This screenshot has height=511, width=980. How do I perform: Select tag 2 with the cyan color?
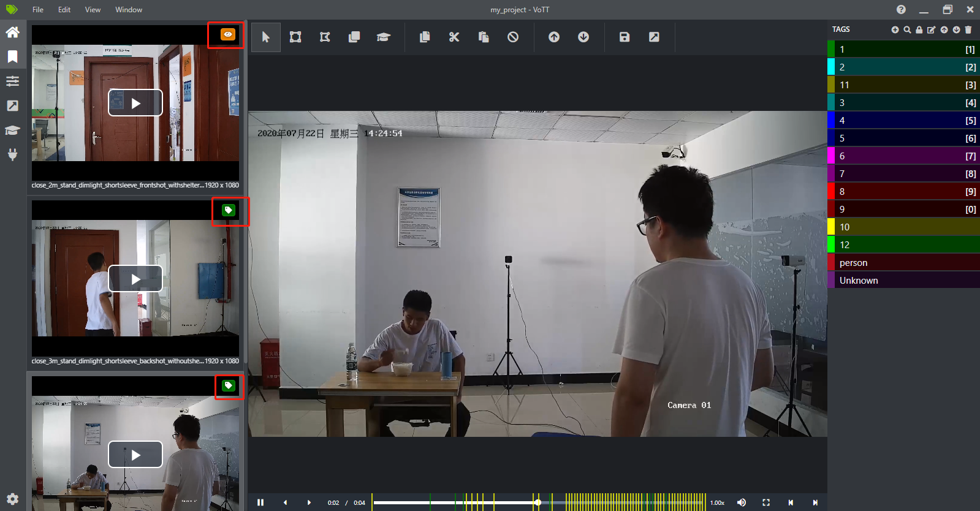[903, 67]
